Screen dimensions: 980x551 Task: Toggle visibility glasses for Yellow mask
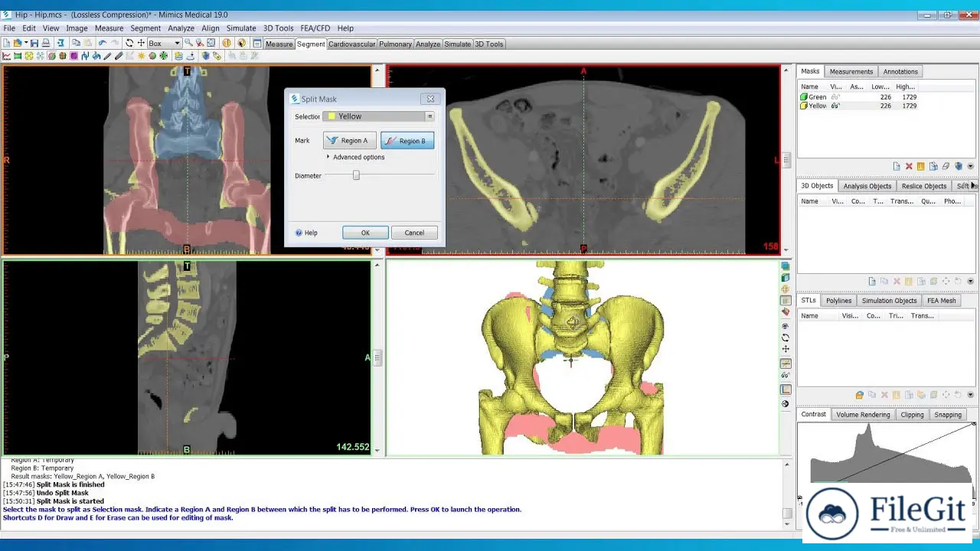[835, 106]
